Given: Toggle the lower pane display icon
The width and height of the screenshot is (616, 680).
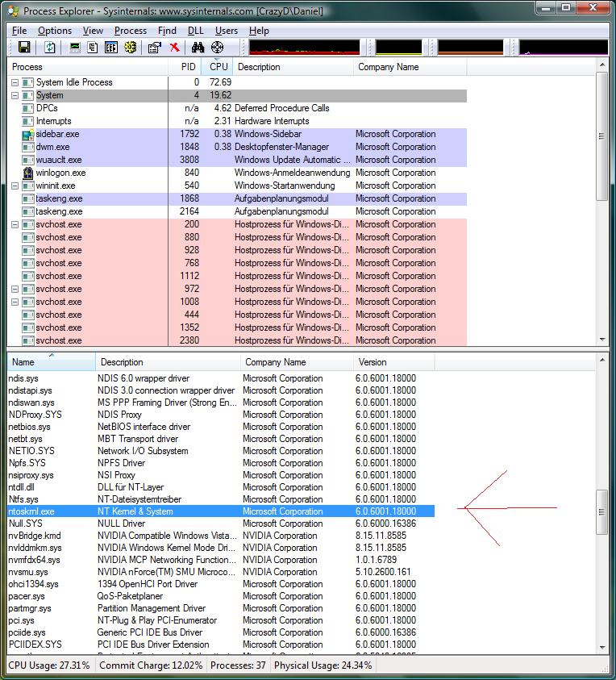Looking at the screenshot, I should click(111, 48).
